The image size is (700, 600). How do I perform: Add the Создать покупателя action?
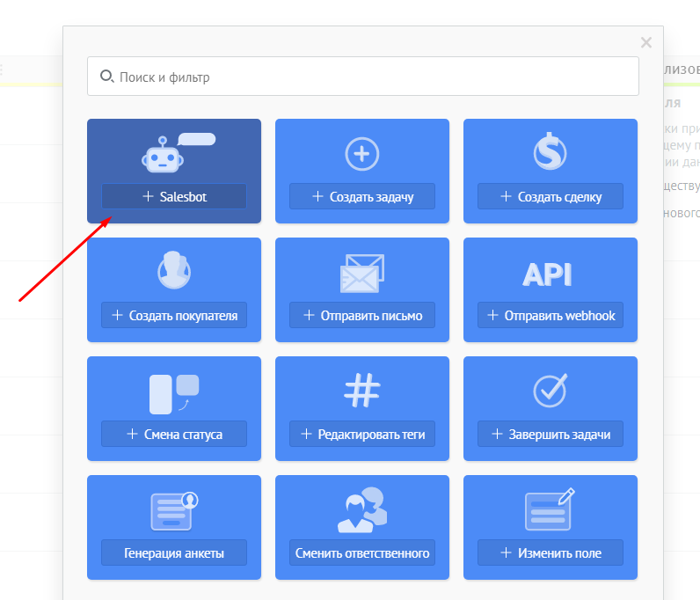click(174, 315)
